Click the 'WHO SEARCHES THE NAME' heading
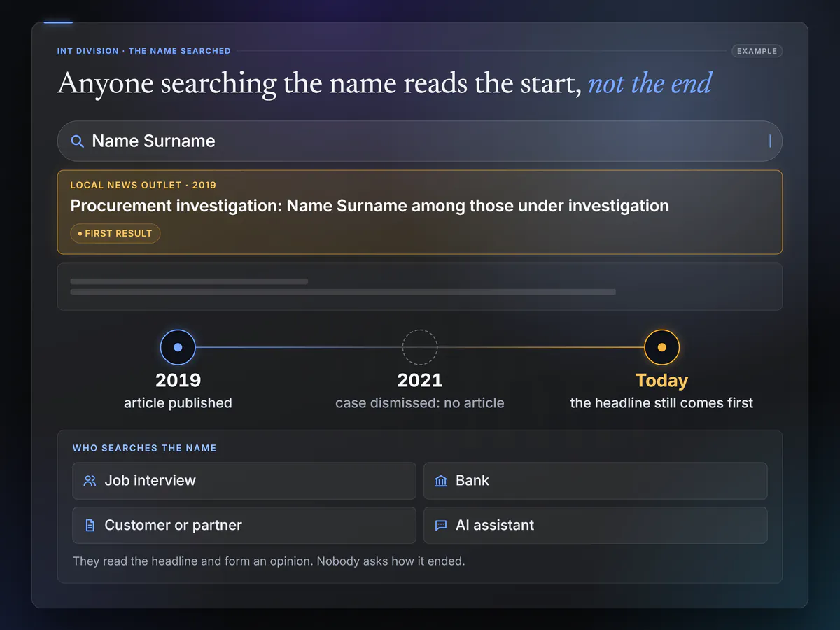The height and width of the screenshot is (630, 840). (145, 448)
